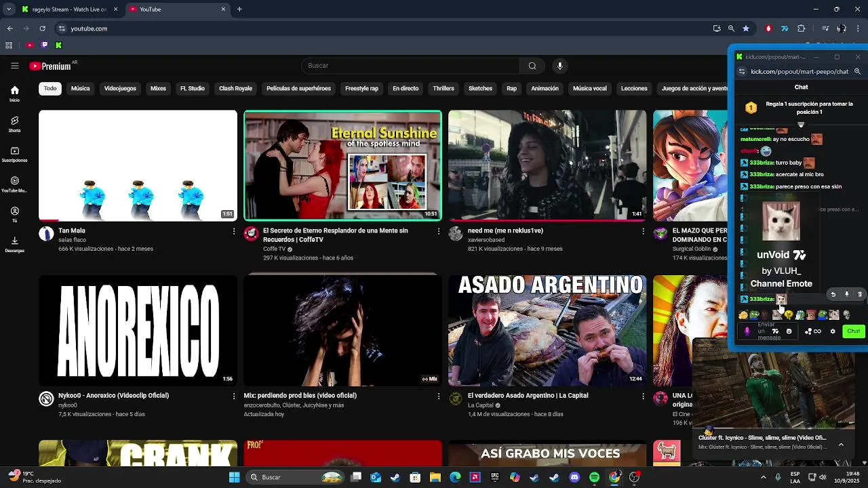Open Eternal Sunshine video thumbnail

(342, 165)
